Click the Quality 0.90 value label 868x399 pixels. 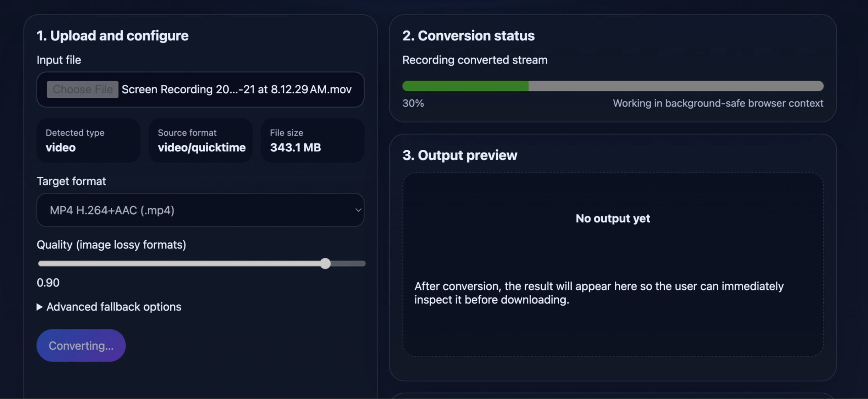pos(48,282)
